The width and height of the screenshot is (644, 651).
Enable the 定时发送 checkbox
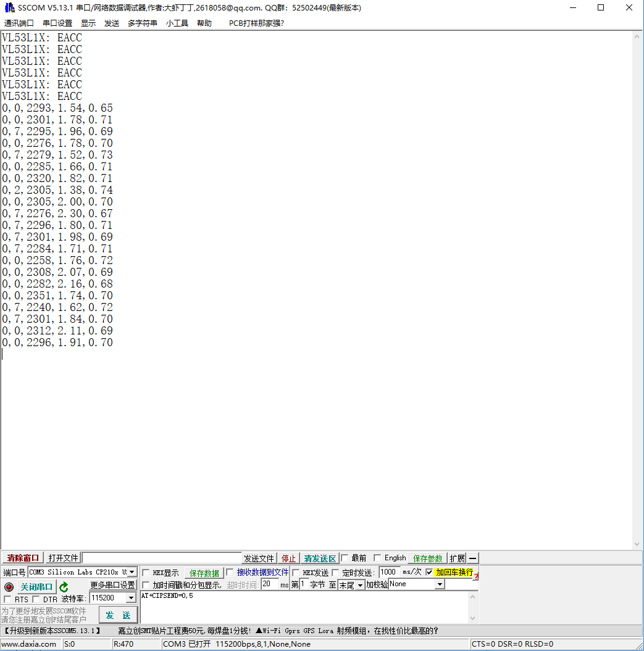(335, 573)
